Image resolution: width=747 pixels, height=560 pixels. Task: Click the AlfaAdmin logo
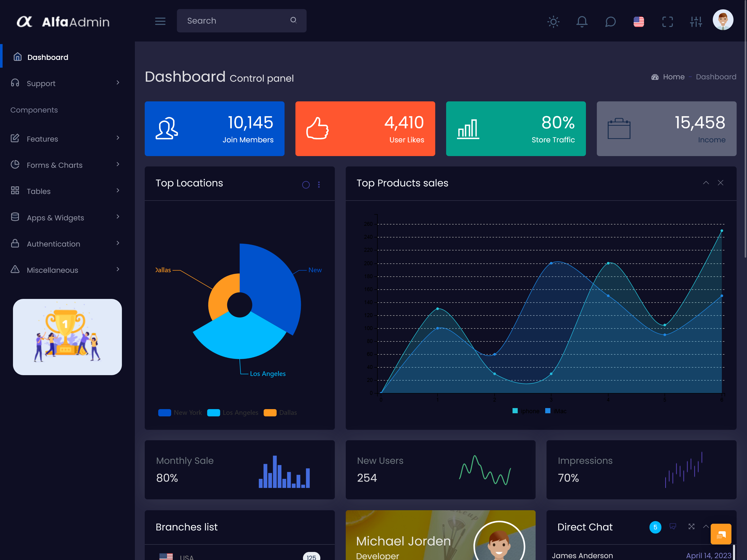[63, 22]
